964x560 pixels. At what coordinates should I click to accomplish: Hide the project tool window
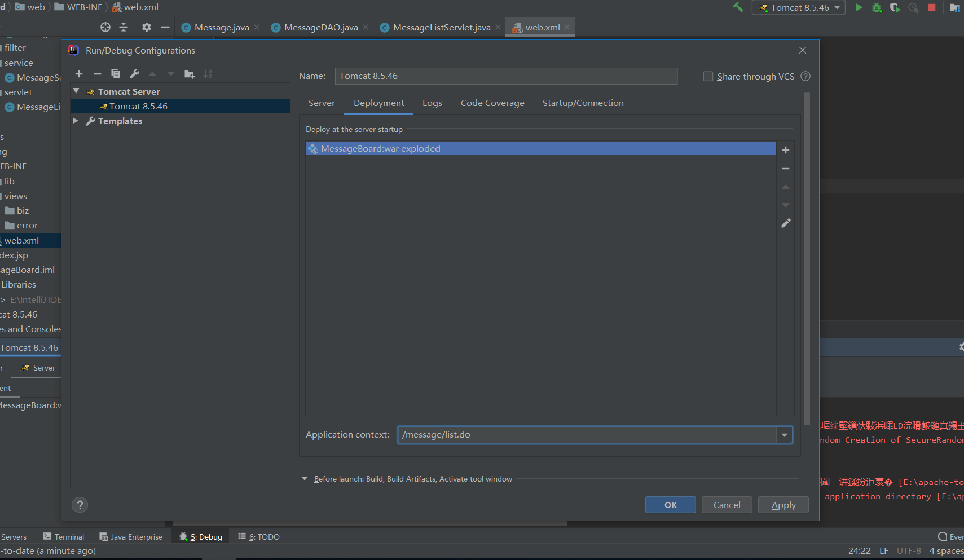[165, 27]
